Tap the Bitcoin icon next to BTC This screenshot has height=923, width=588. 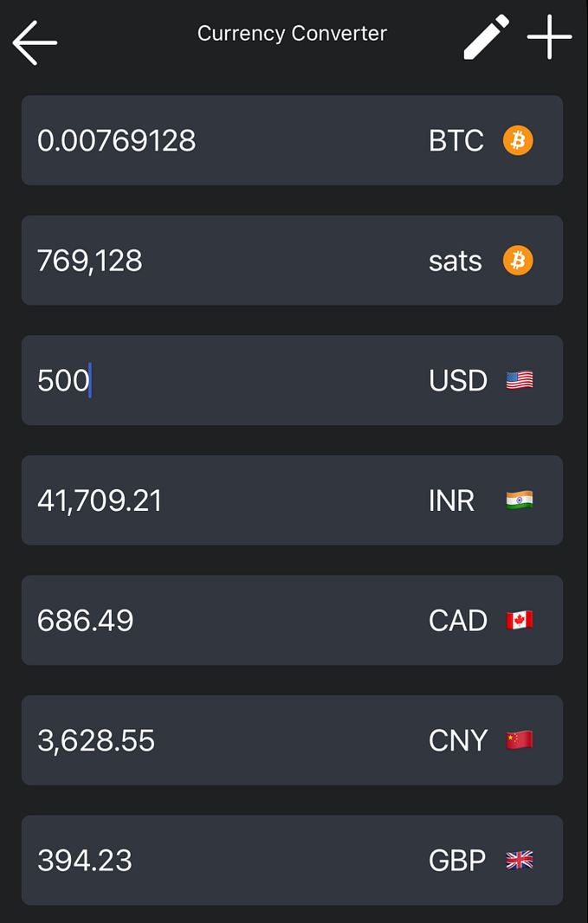pos(518,140)
